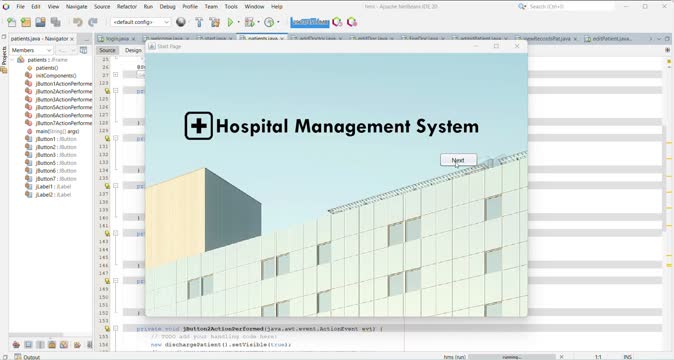
Task: Open the File menu
Action: point(20,6)
